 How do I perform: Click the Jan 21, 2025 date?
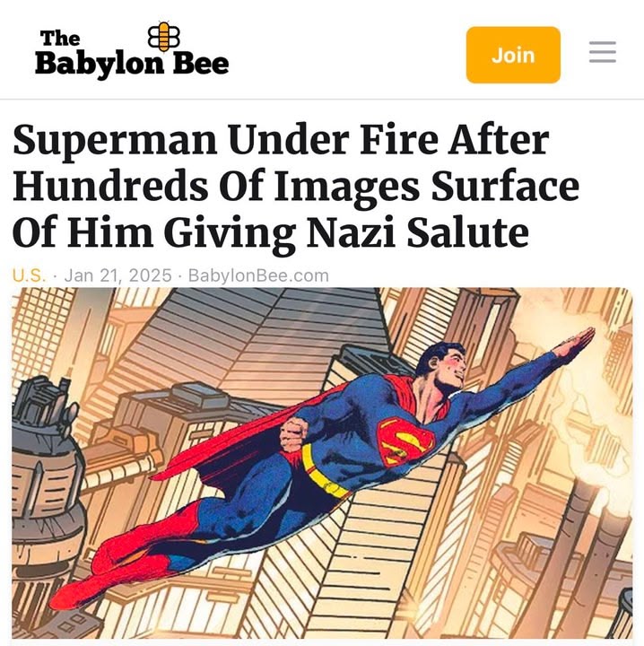coord(117,275)
